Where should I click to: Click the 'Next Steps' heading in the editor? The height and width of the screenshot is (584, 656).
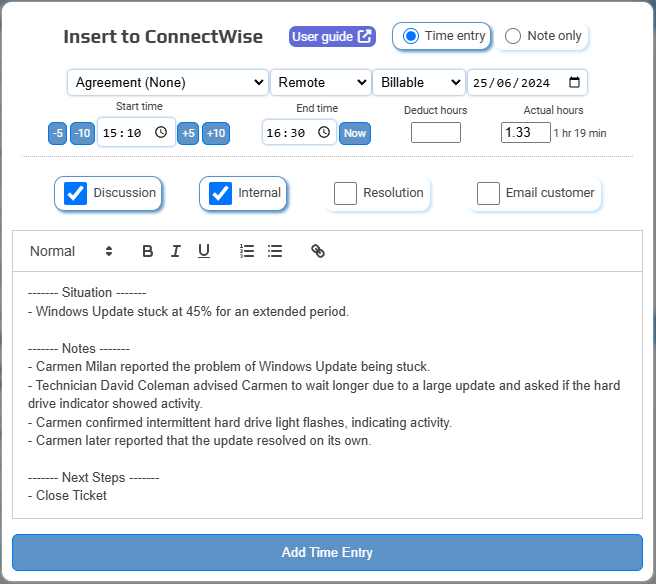coord(94,477)
